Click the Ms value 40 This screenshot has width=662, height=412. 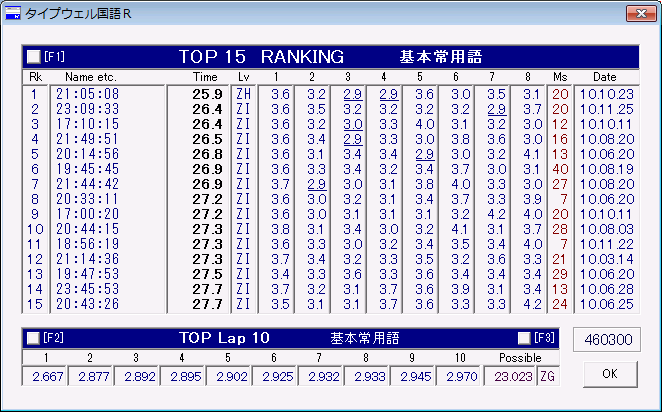point(560,169)
